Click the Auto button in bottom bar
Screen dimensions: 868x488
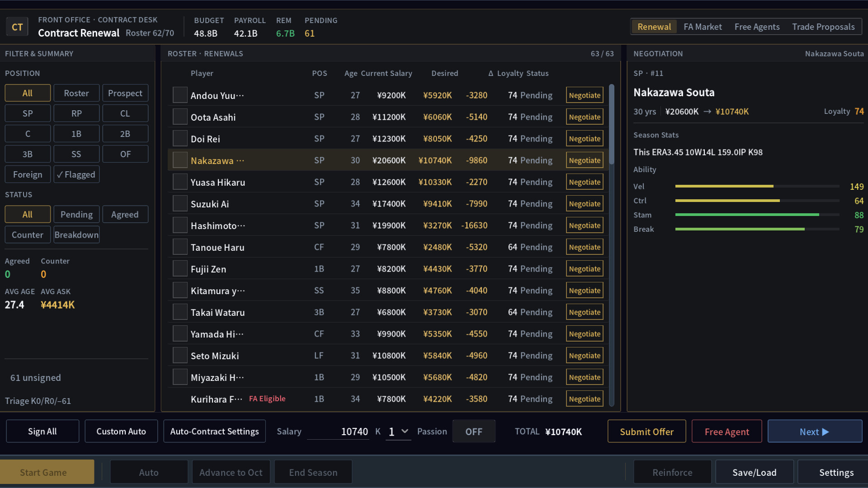pos(149,472)
